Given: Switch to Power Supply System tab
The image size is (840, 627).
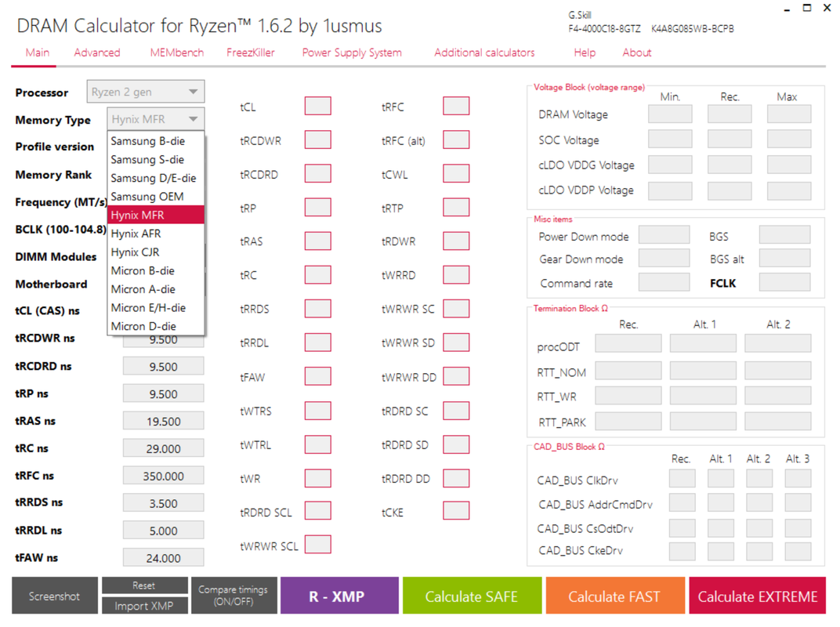Looking at the screenshot, I should click(351, 53).
